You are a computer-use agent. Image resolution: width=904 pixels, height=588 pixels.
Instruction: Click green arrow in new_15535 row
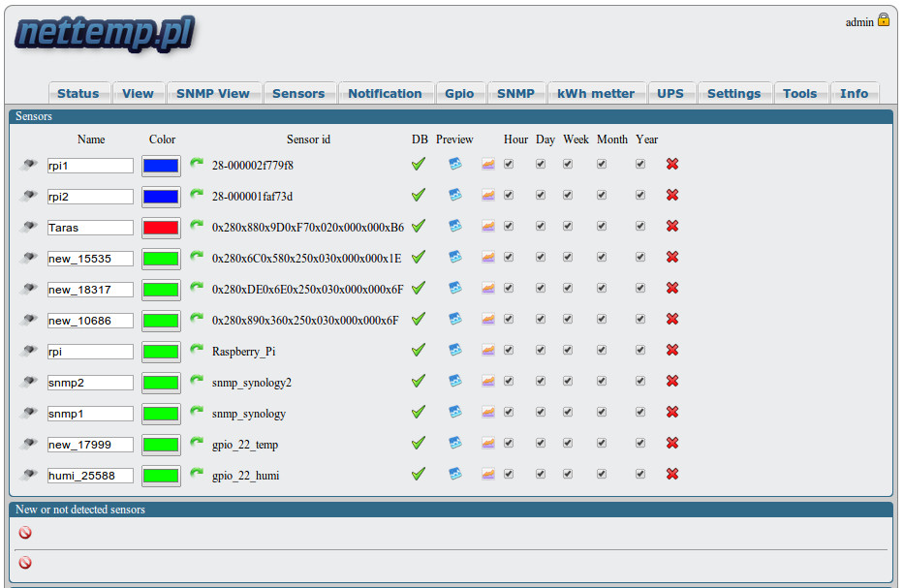(197, 256)
